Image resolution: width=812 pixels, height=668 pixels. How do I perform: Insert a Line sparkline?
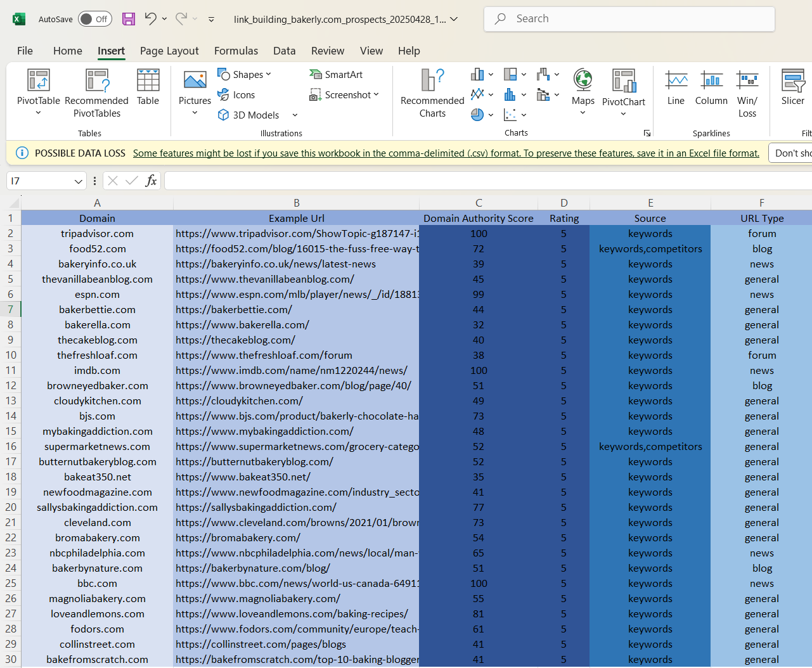coord(676,87)
